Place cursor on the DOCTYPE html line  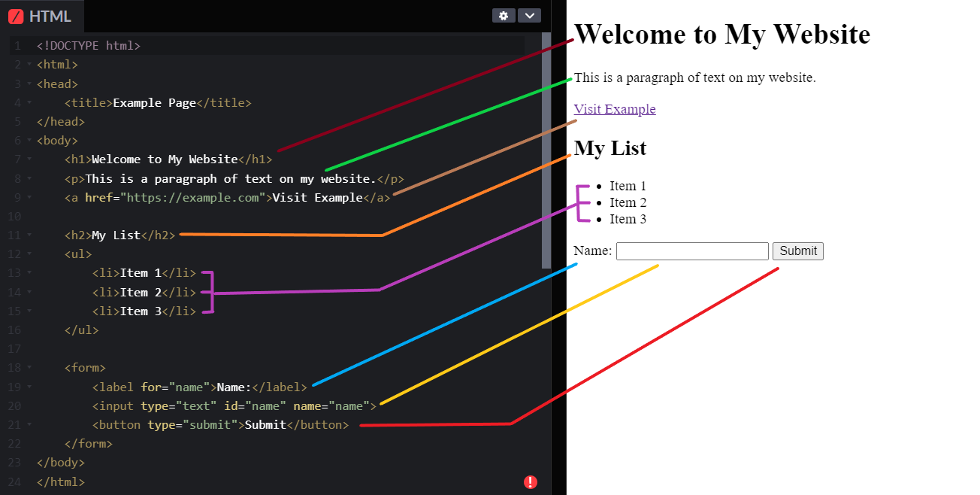point(89,46)
